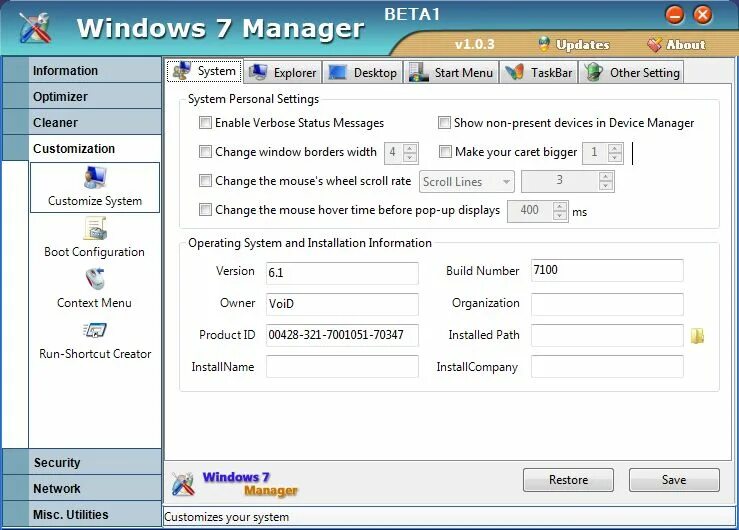Toggle Make your caret bigger checkbox
Image resolution: width=739 pixels, height=530 pixels.
pyautogui.click(x=445, y=152)
